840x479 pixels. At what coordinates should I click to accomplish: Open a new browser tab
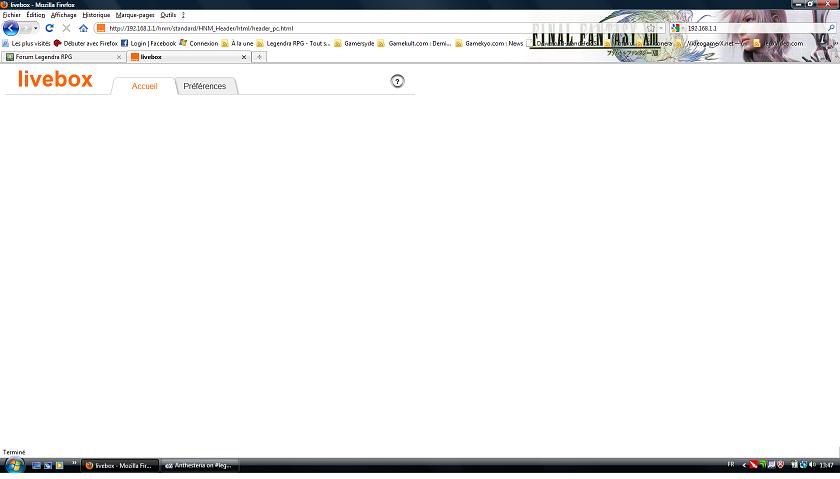pyautogui.click(x=259, y=57)
